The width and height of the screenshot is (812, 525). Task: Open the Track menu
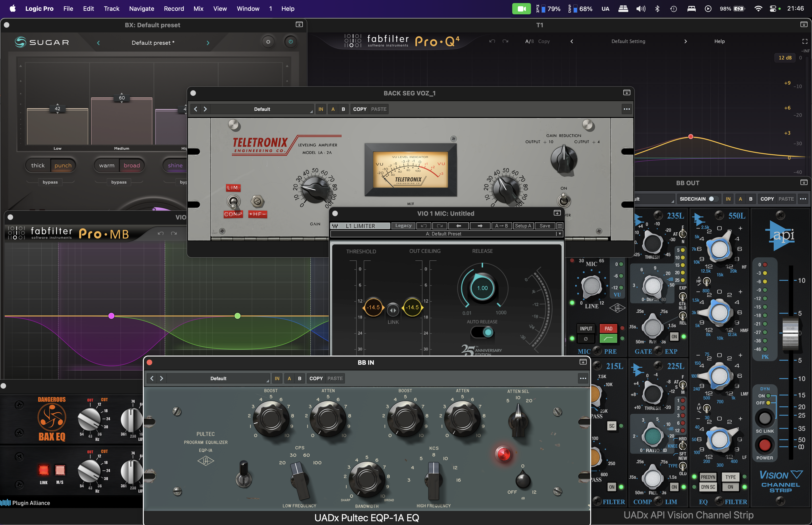111,8
